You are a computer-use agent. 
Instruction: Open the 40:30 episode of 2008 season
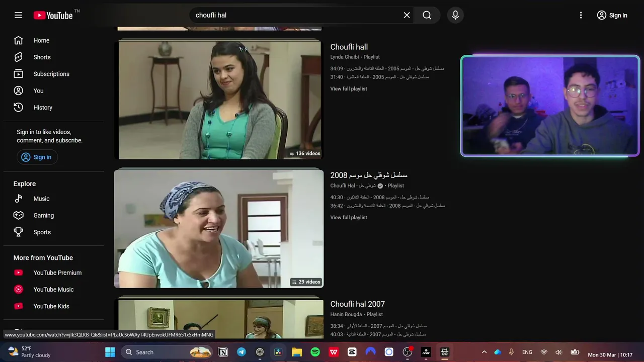[x=380, y=197]
